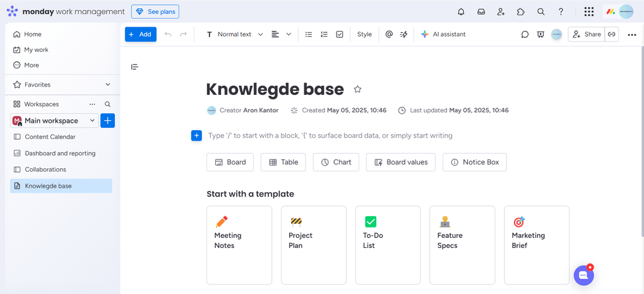
Task: Insert a checklist block
Action: pyautogui.click(x=340, y=34)
